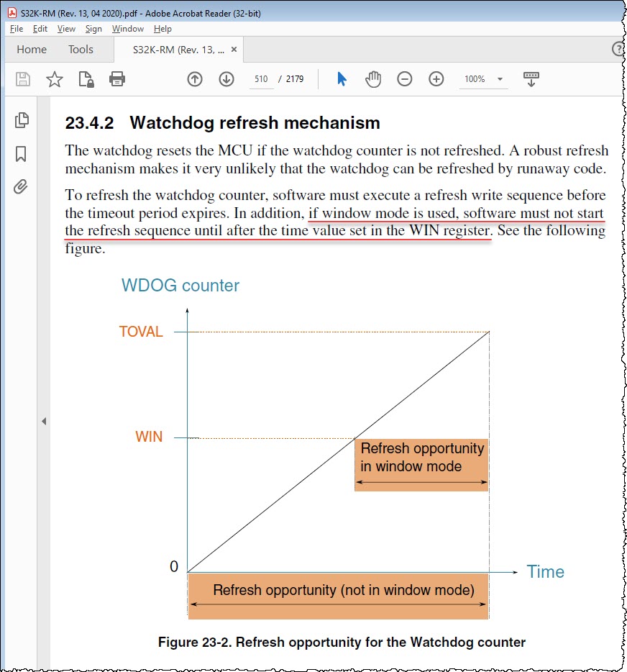Viewport: 627px width, 672px height.
Task: Select the selection arrow tool
Action: coord(340,79)
